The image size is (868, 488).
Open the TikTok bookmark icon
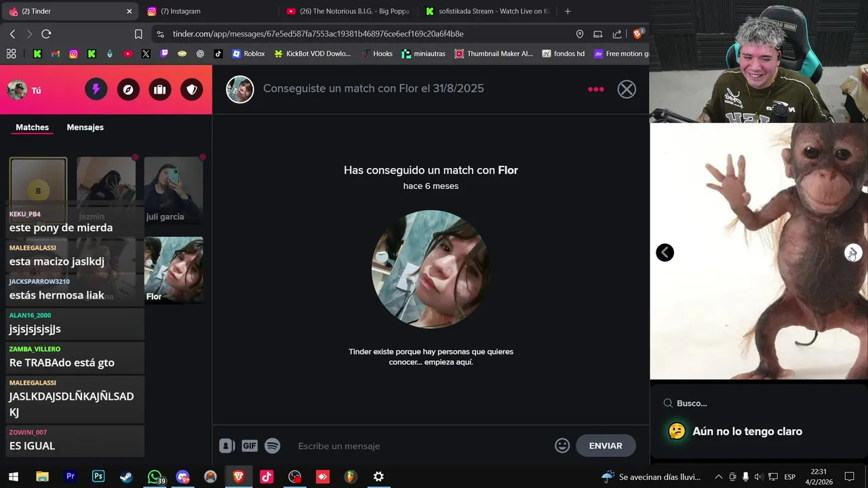coord(218,54)
